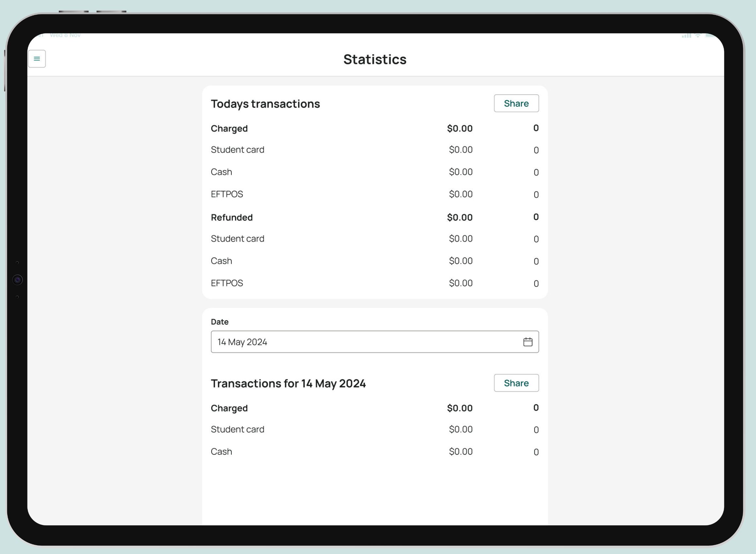Share Todays transactions report
756x554 pixels.
pos(516,103)
